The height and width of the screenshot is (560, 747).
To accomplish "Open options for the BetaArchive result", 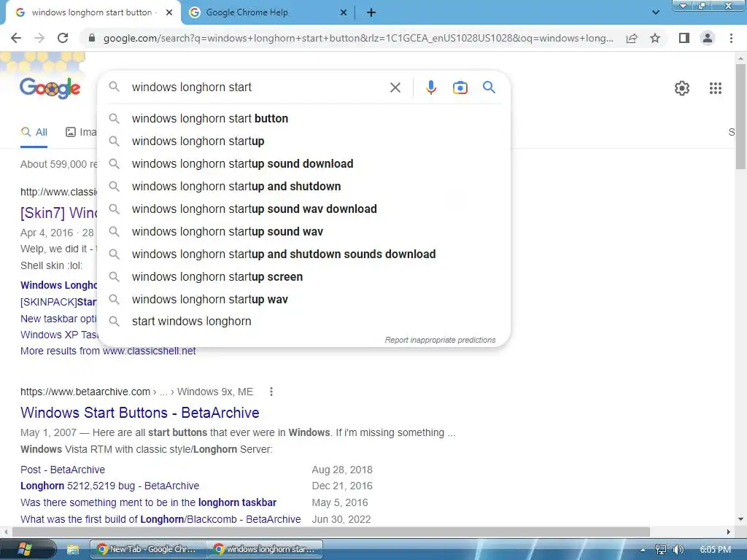I will [x=271, y=392].
